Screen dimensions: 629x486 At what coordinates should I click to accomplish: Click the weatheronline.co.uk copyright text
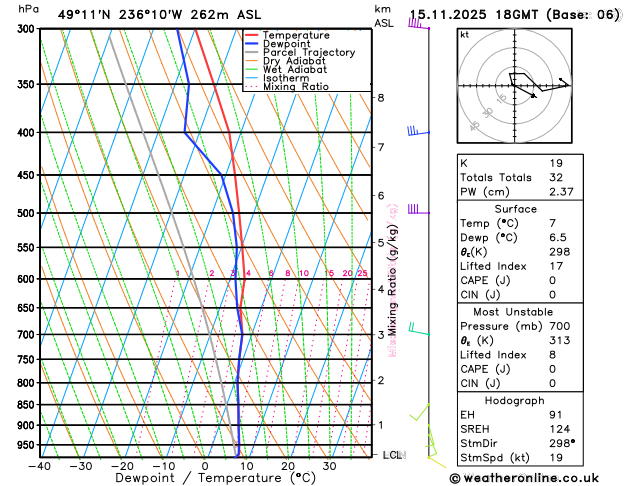(524, 478)
